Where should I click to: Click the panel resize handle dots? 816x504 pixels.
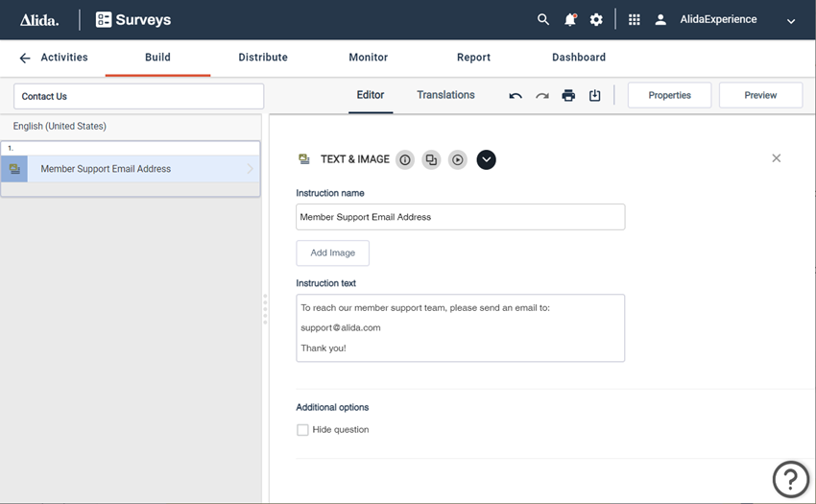tap(265, 309)
